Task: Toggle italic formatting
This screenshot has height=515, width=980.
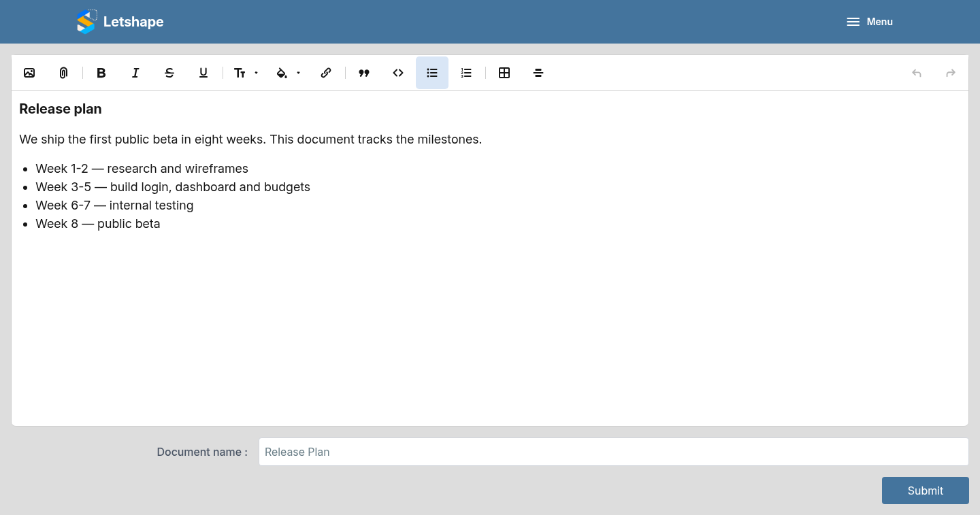Action: pyautogui.click(x=135, y=73)
